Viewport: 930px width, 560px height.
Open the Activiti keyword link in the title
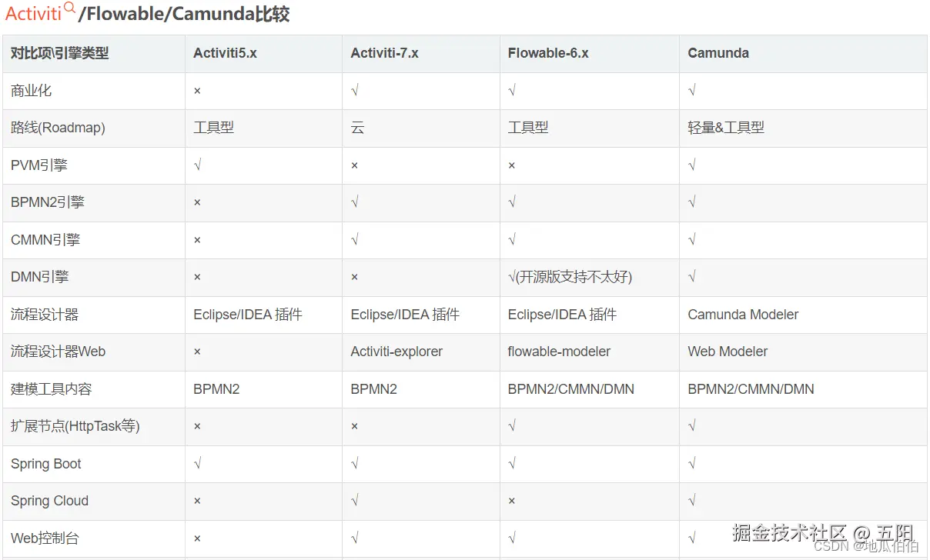[x=34, y=15]
